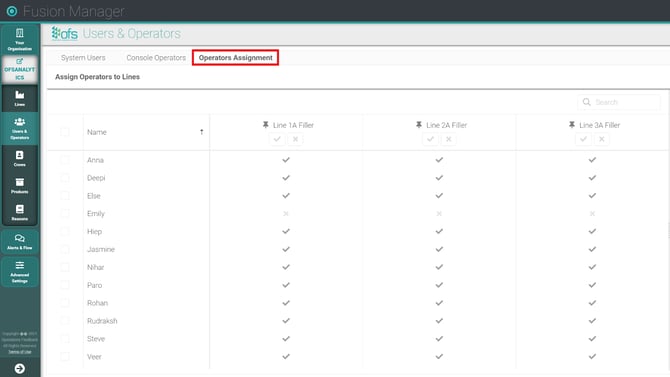The height and width of the screenshot is (377, 670).
Task: Open the Crews section
Action: pyautogui.click(x=20, y=158)
